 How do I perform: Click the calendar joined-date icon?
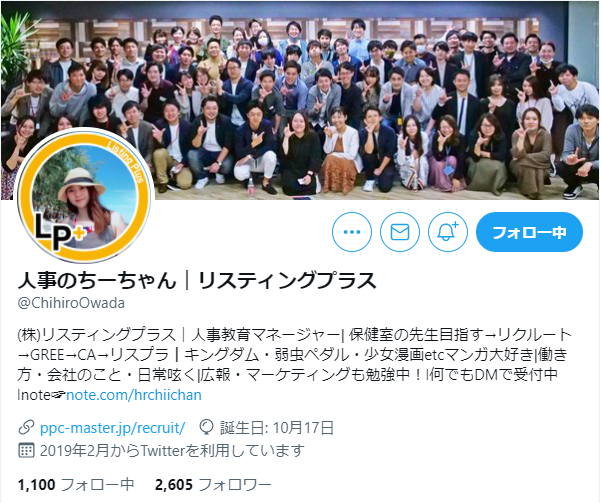[x=26, y=450]
